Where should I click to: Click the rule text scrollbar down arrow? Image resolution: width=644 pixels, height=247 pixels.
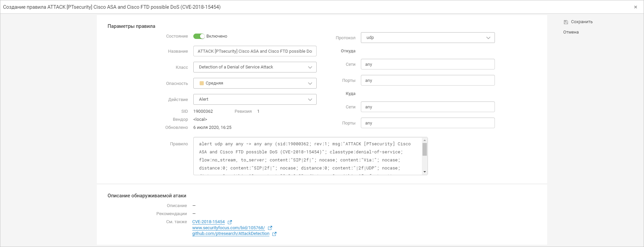(x=425, y=172)
